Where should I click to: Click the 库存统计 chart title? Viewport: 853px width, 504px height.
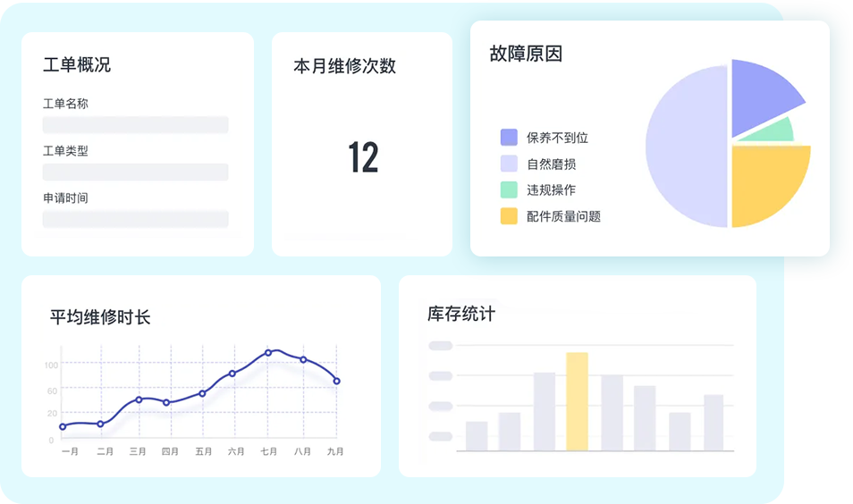pyautogui.click(x=461, y=313)
